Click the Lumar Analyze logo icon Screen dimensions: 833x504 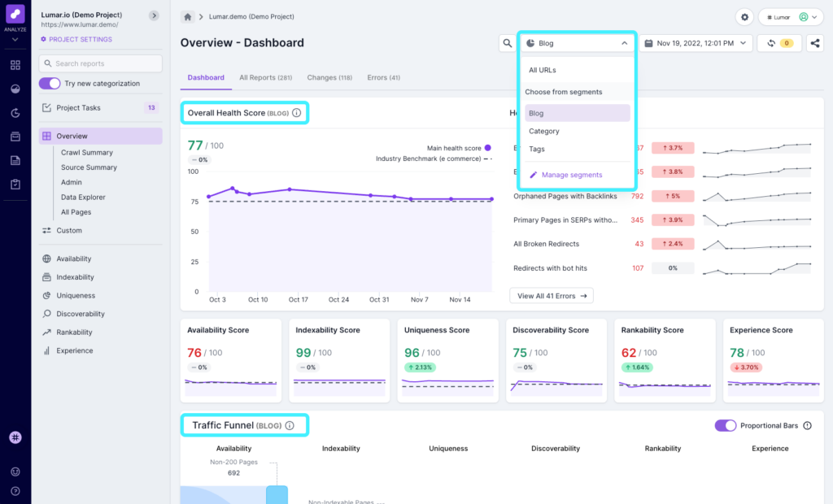[15, 15]
